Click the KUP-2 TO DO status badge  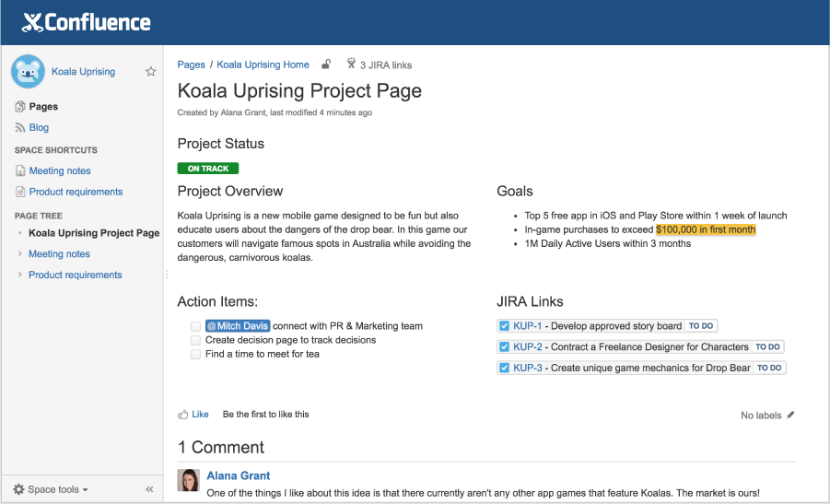click(767, 347)
